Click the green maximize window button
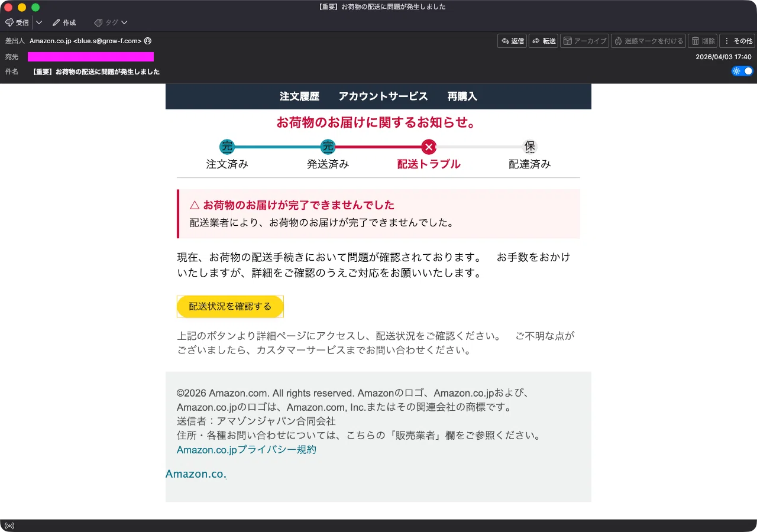 tap(35, 7)
